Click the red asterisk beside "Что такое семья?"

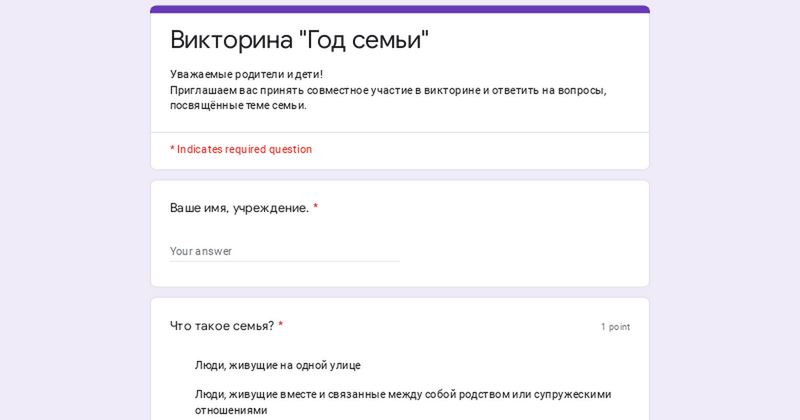pos(281,326)
